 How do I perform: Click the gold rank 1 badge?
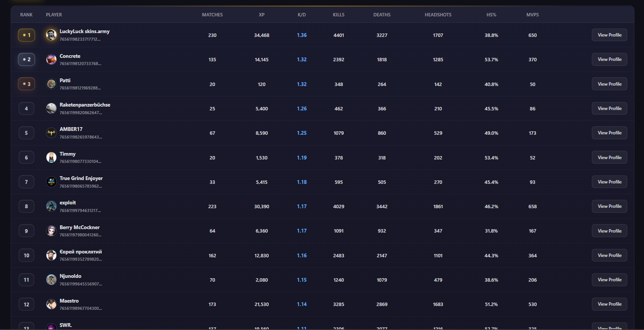26,35
